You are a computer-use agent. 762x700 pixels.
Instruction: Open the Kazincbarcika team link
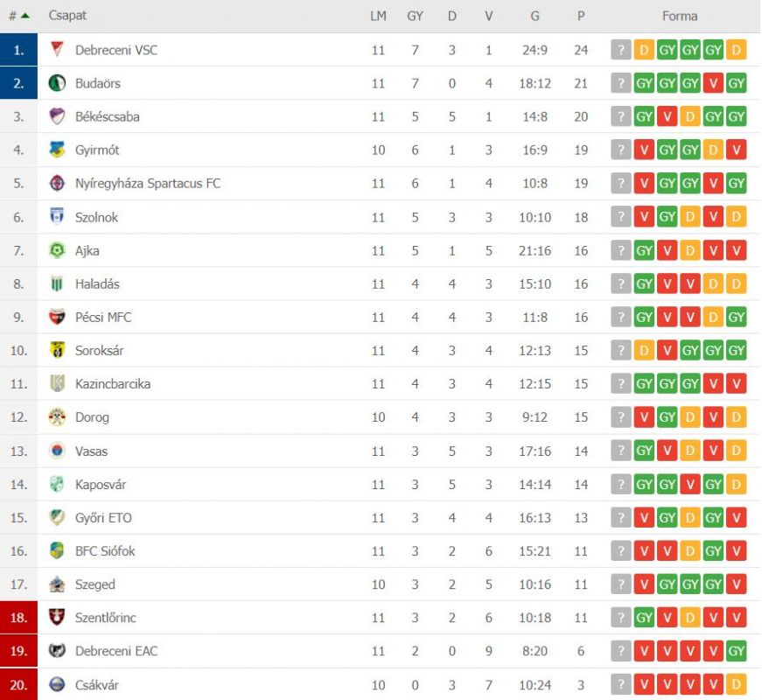(x=113, y=383)
